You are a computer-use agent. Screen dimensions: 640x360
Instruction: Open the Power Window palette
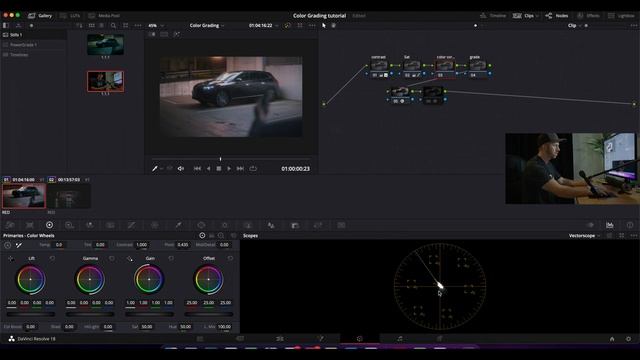click(x=201, y=225)
